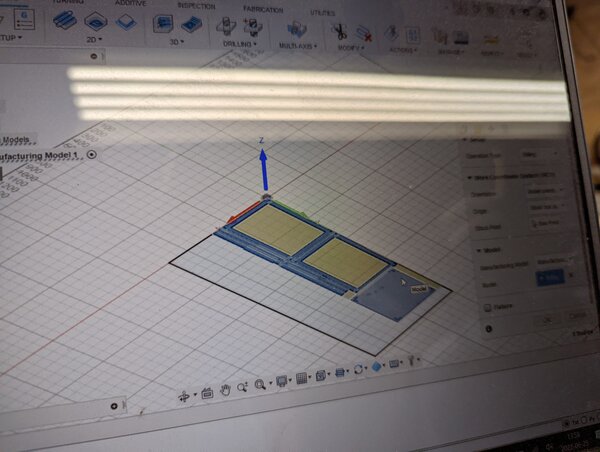Choose the 2D Pocket toolpath icon
This screenshot has width=600, height=452.
95,21
